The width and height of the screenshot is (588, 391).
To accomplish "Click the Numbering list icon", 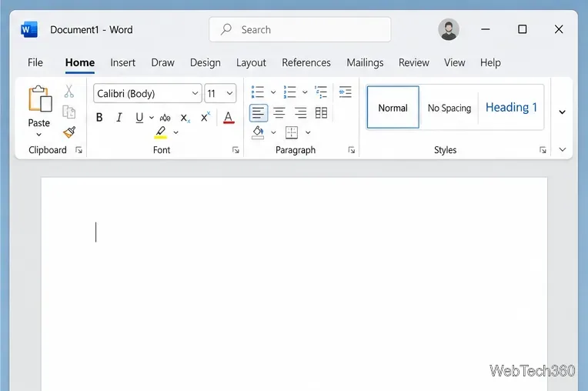I will (x=290, y=92).
